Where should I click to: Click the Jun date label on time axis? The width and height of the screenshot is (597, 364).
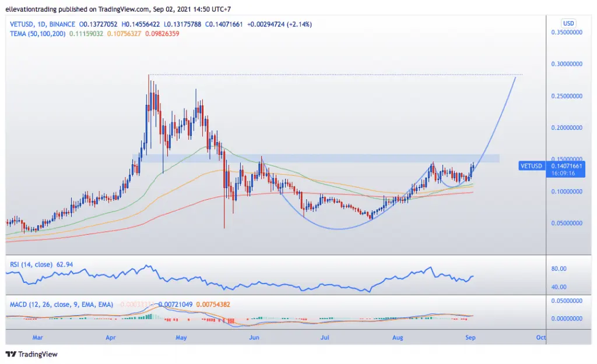[x=254, y=337]
